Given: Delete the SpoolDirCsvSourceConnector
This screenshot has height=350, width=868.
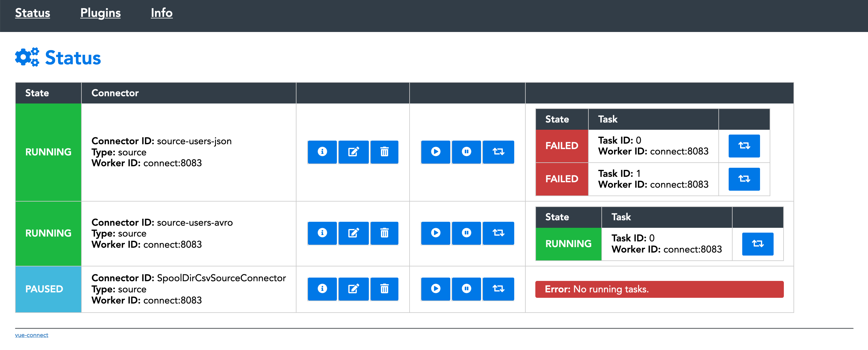Looking at the screenshot, I should tap(384, 289).
